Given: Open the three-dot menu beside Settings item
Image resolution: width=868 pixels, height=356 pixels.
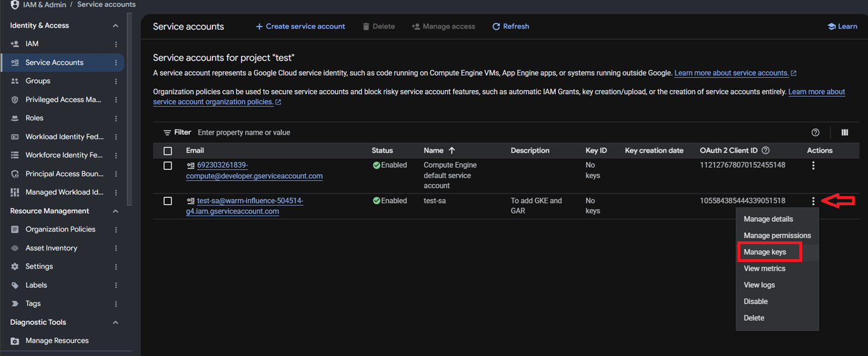Looking at the screenshot, I should click(x=116, y=267).
